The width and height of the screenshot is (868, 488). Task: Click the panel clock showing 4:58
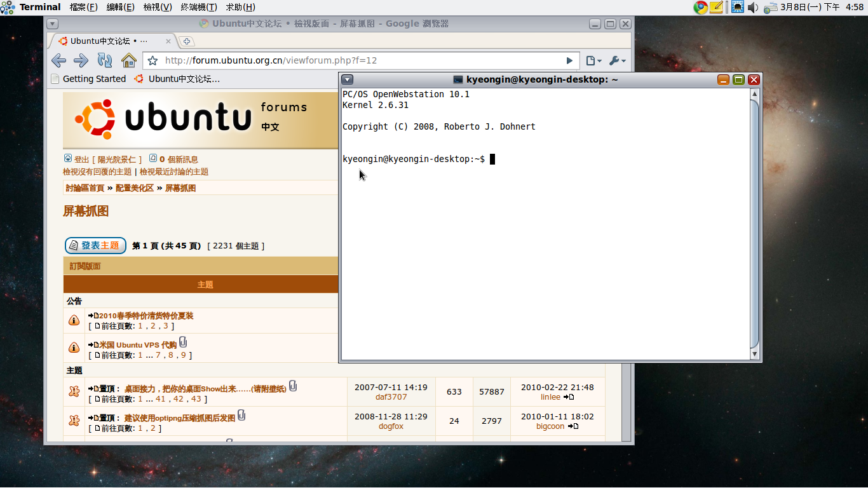pyautogui.click(x=822, y=7)
